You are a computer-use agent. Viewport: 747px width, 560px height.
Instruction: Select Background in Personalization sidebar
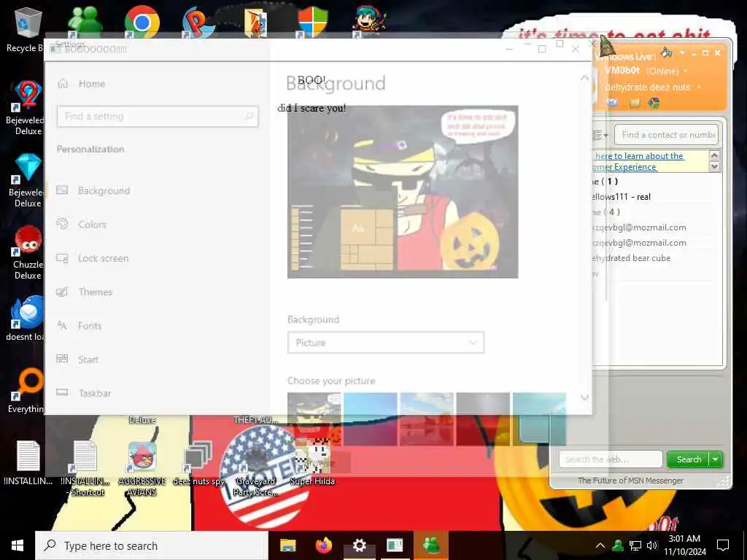(x=158, y=190)
